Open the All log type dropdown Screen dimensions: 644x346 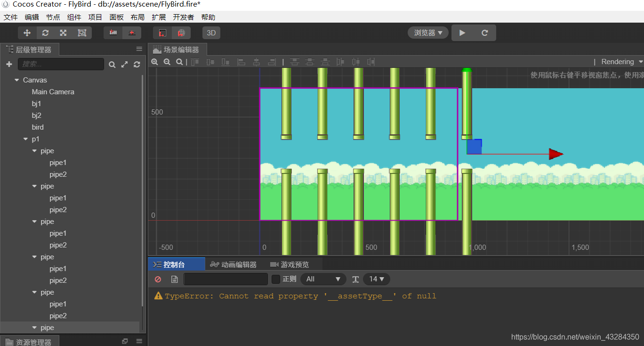point(323,279)
